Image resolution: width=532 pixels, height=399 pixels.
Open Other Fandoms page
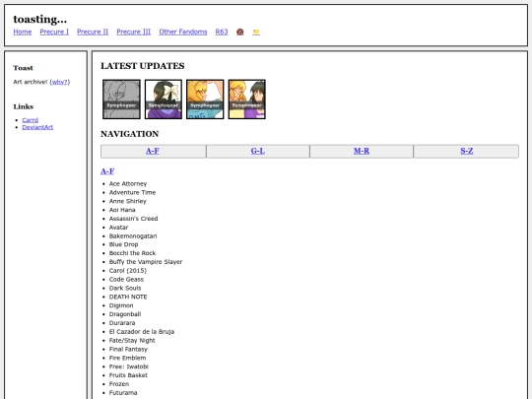pos(183,32)
